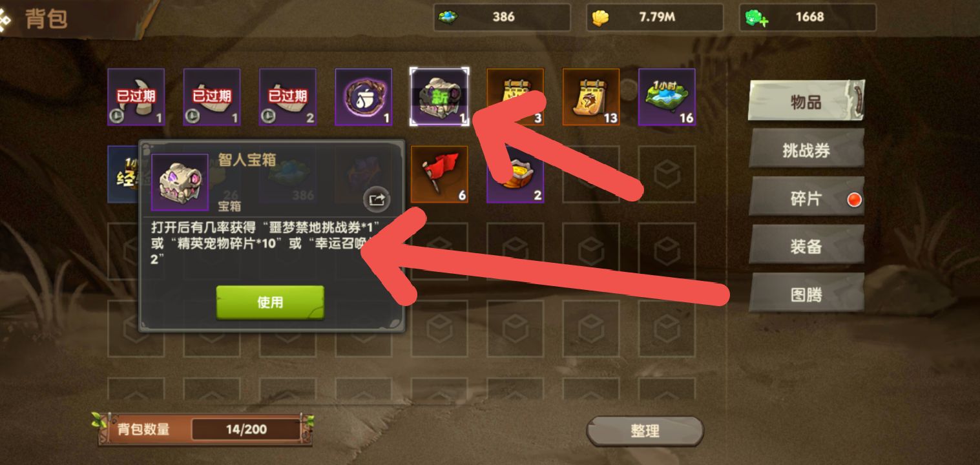This screenshot has width=980, height=465.
Task: Open the 挑战券 tab
Action: coord(806,150)
